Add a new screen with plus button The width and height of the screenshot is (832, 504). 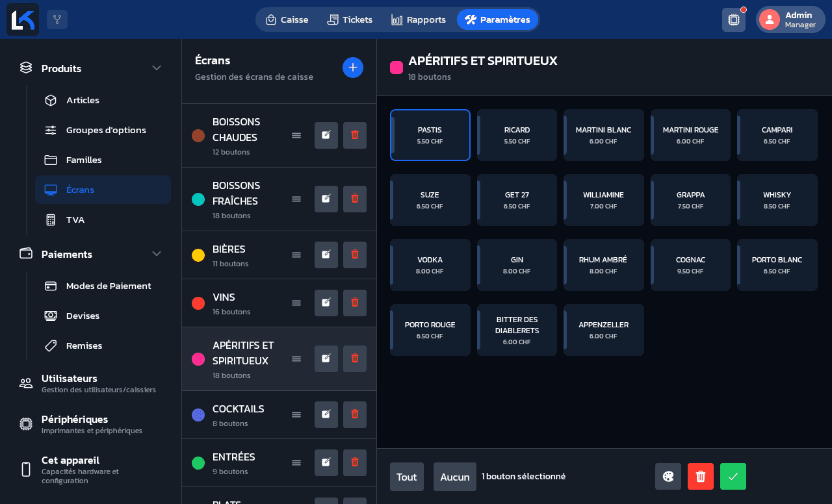353,68
